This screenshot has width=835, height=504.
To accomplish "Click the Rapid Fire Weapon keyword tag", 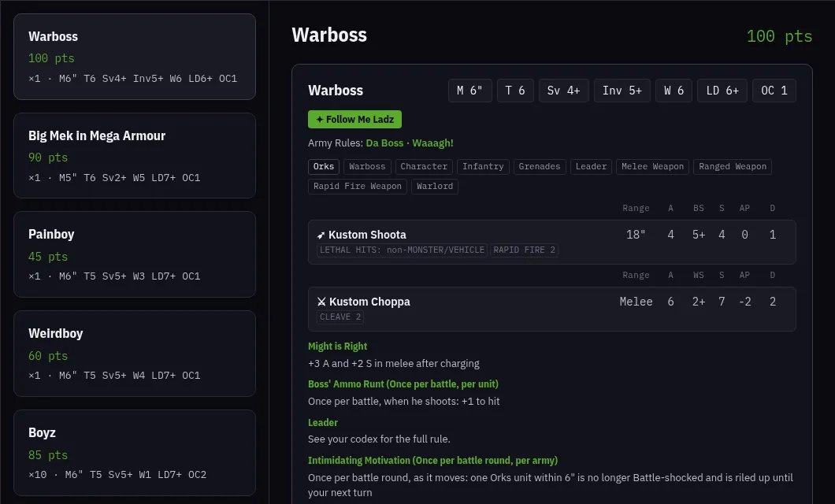I will 358,187.
